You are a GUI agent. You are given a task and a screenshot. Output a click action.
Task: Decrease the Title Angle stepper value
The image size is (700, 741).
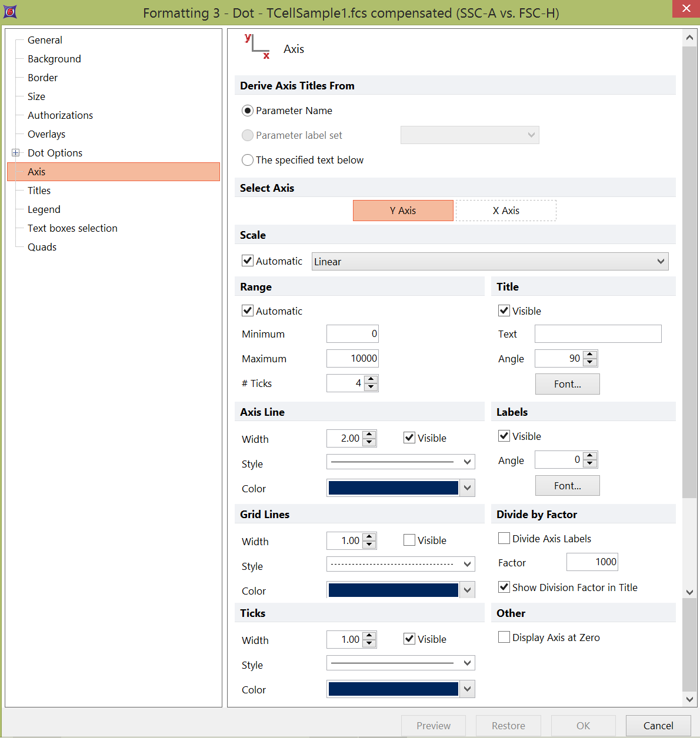590,362
